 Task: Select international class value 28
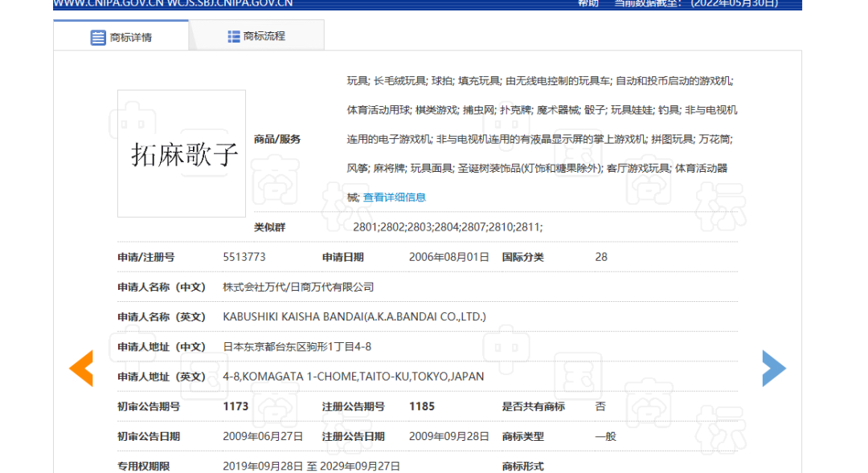pos(601,257)
